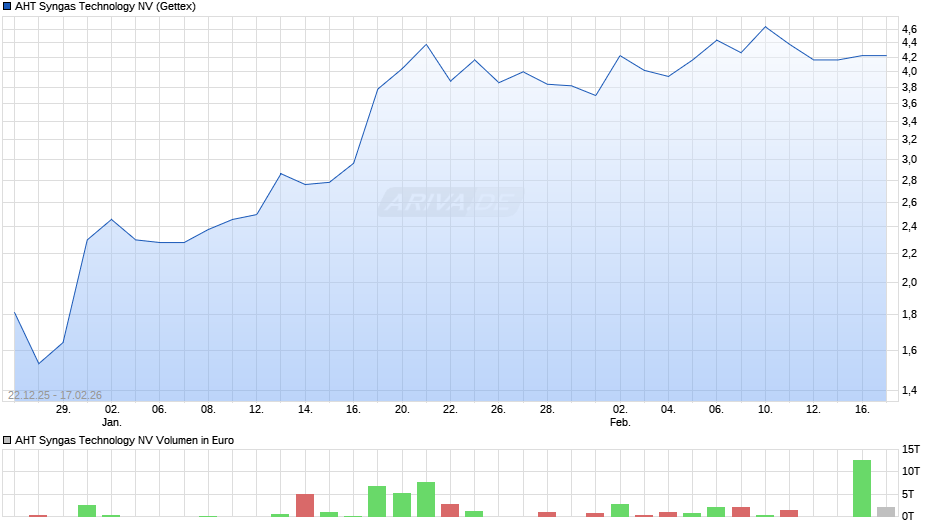Image resolution: width=940 pixels, height=526 pixels.
Task: Click the volume title AHT Syngas Technology NV Volumen in Euro
Action: point(124,440)
